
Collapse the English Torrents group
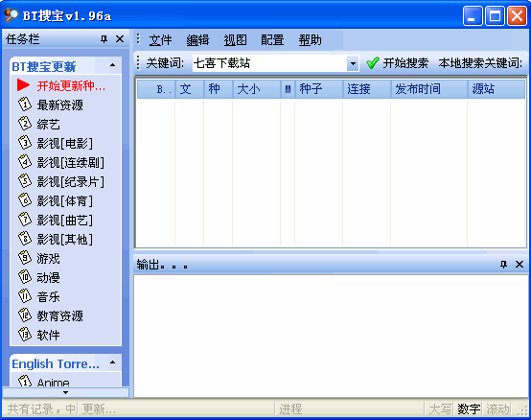tap(113, 362)
